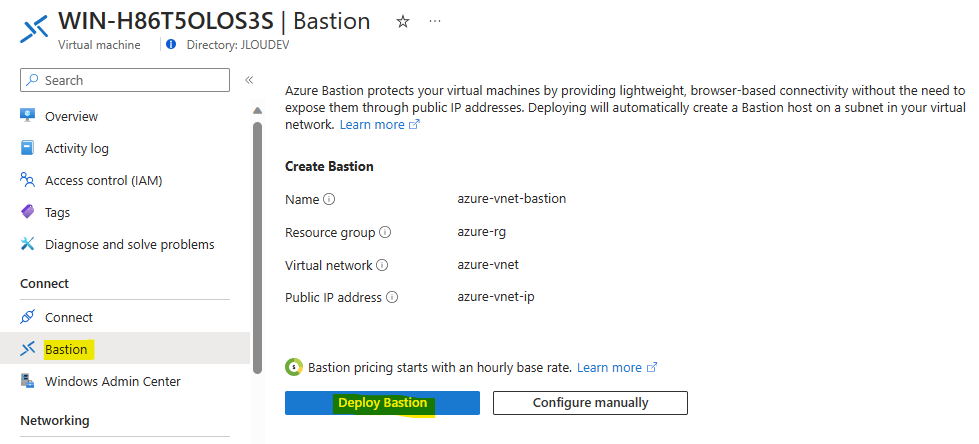979x444 pixels.
Task: Click the WIN-H86T5OLOS3S | Bastion page title
Action: coord(214,21)
